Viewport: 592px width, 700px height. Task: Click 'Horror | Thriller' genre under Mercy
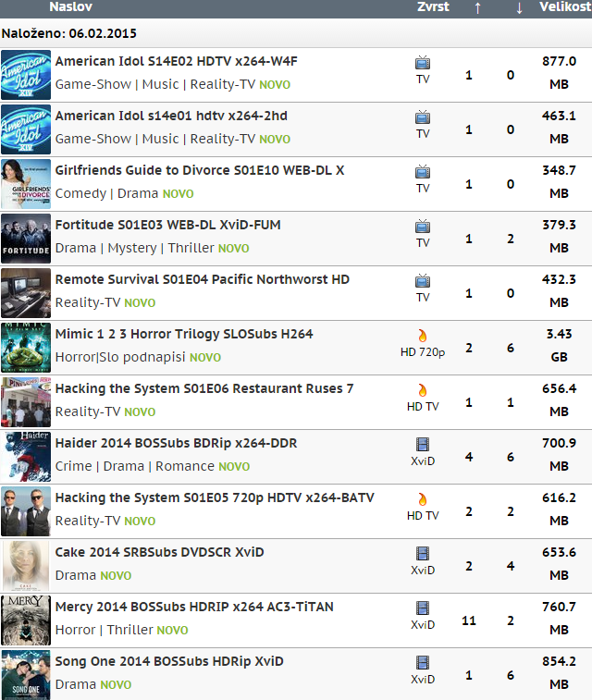point(104,630)
